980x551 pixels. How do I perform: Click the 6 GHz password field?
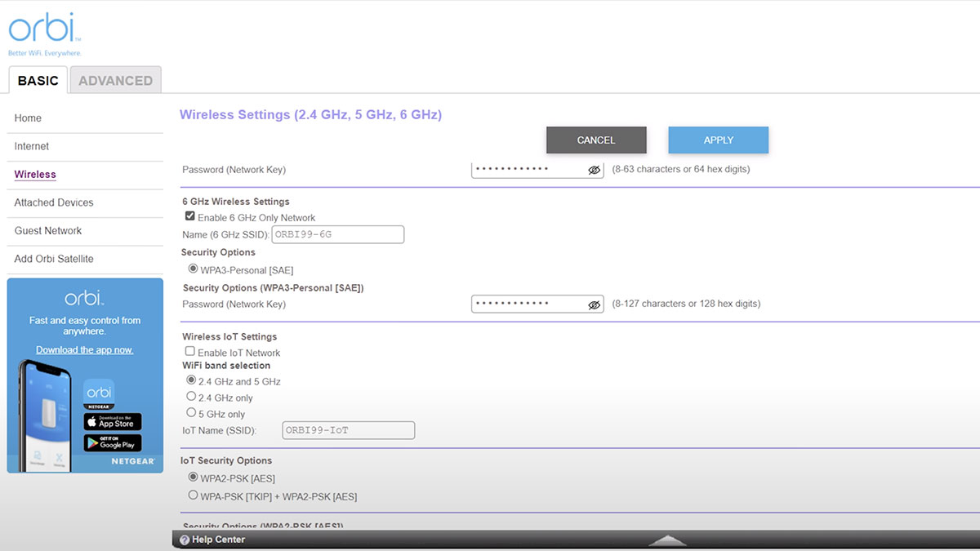pyautogui.click(x=537, y=304)
